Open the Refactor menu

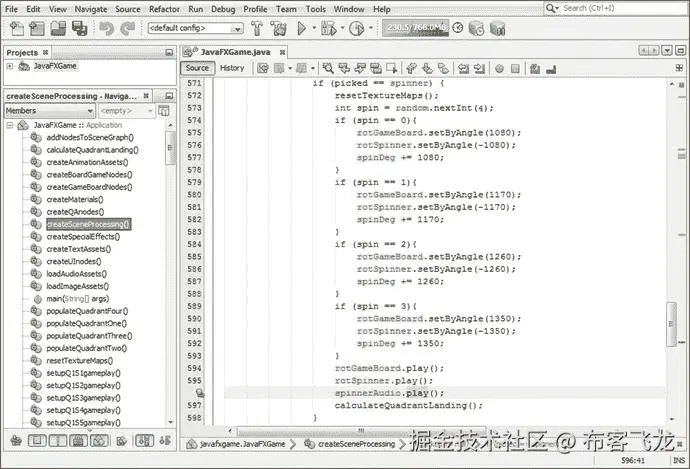coord(164,9)
